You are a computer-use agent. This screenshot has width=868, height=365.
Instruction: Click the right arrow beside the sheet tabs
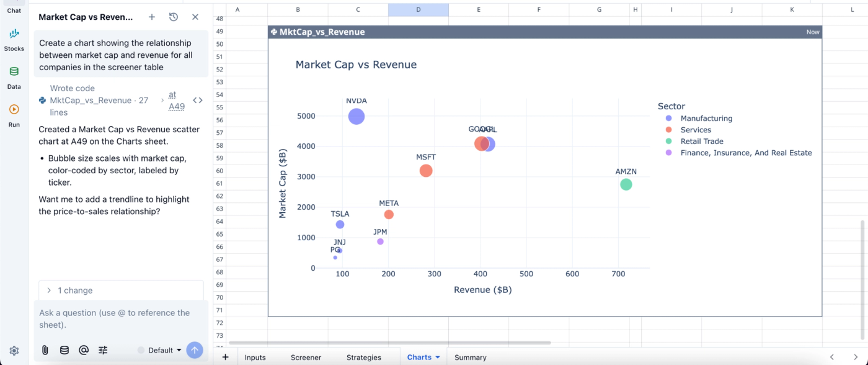point(856,357)
